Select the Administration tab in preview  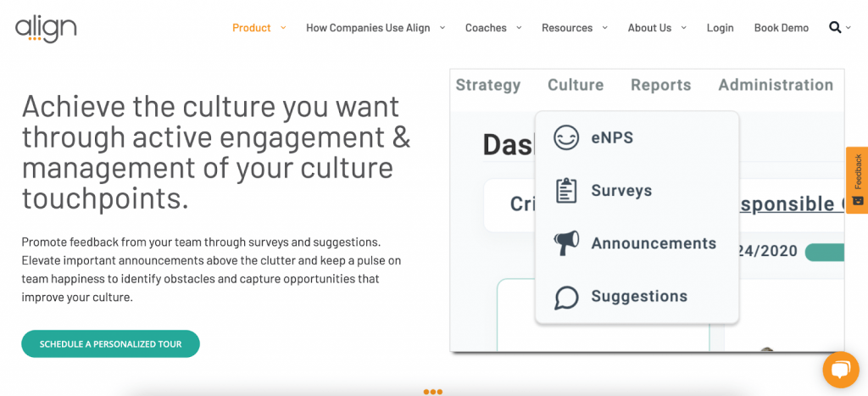click(x=776, y=85)
